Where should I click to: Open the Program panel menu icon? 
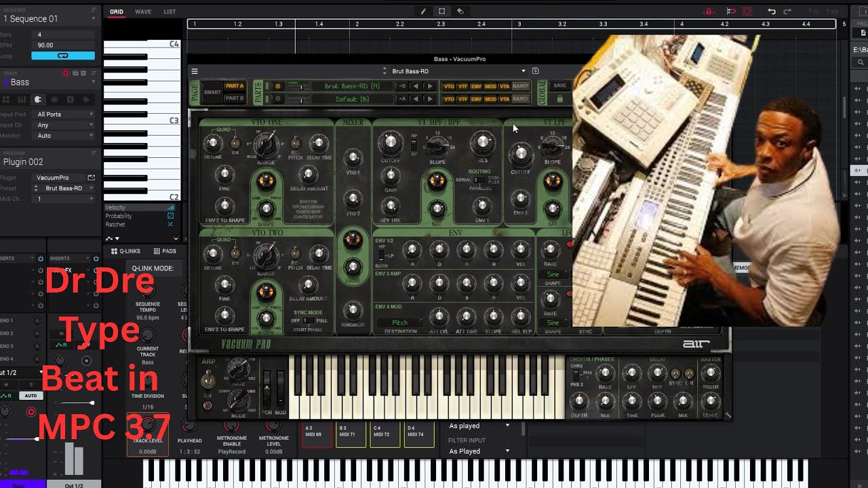94,154
